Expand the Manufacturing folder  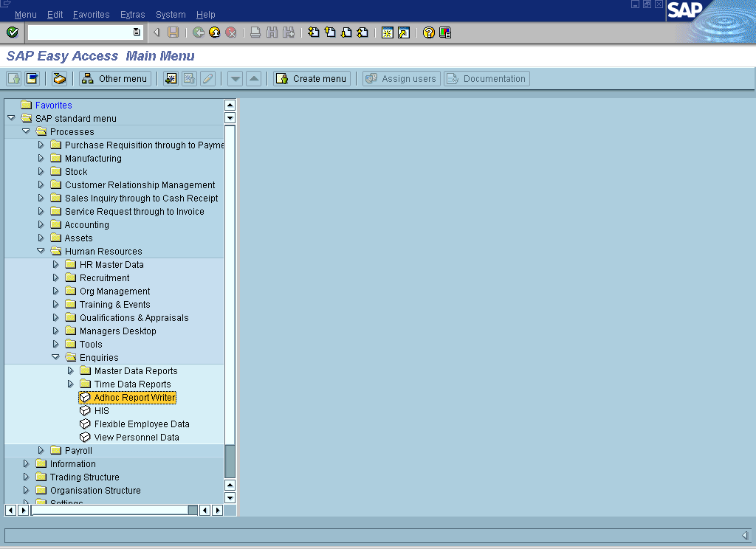tap(41, 158)
